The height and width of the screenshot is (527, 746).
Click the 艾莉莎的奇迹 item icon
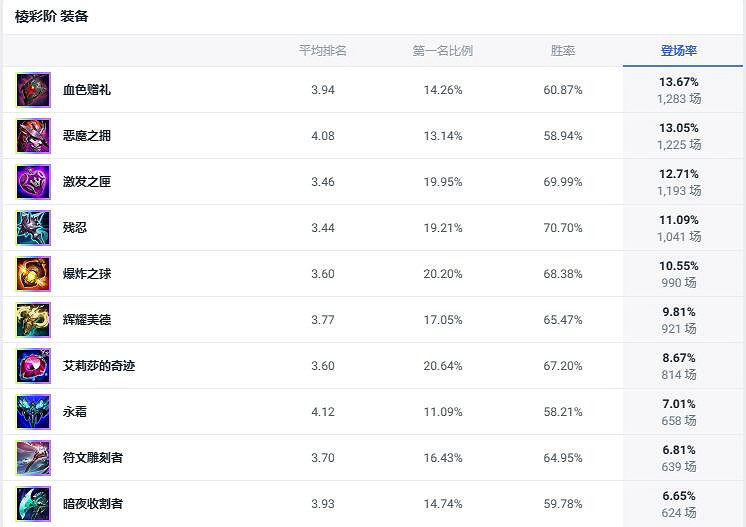(x=33, y=366)
